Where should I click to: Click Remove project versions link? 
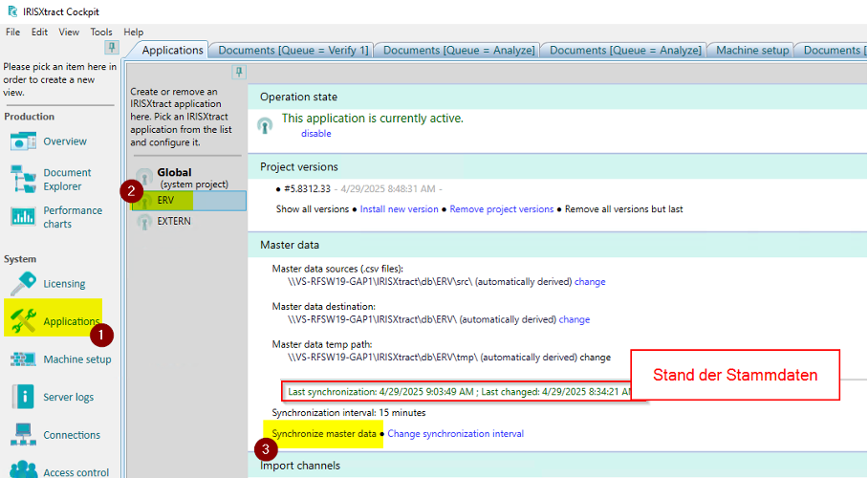(x=501, y=209)
